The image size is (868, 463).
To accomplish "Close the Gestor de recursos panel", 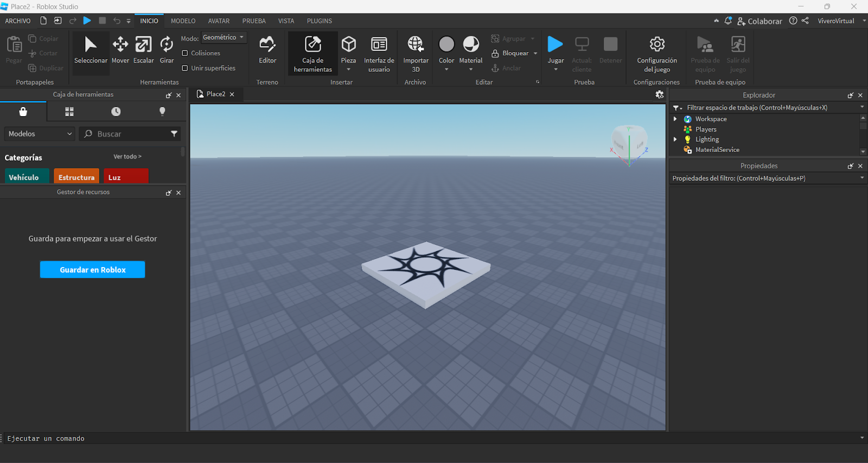I will click(178, 193).
